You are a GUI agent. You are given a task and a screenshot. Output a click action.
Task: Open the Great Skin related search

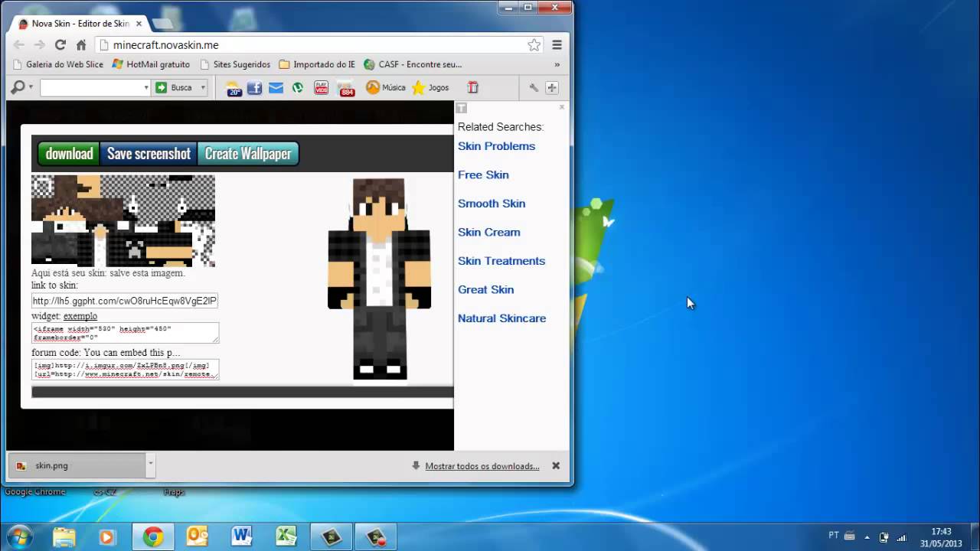(x=485, y=290)
